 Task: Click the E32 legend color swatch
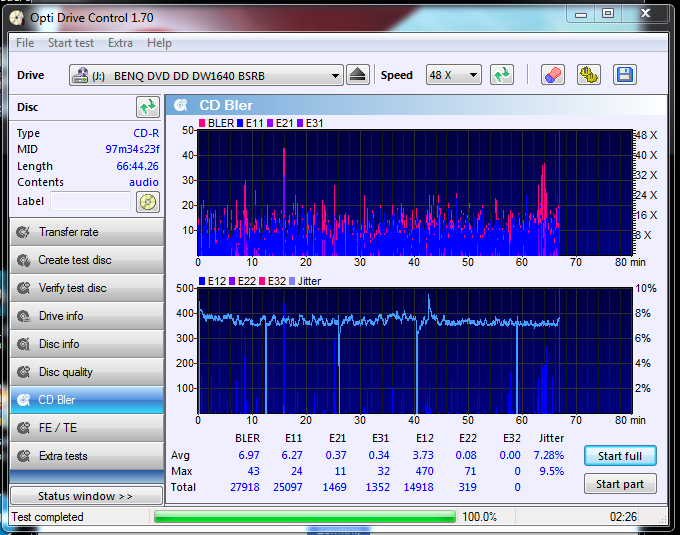pos(262,281)
